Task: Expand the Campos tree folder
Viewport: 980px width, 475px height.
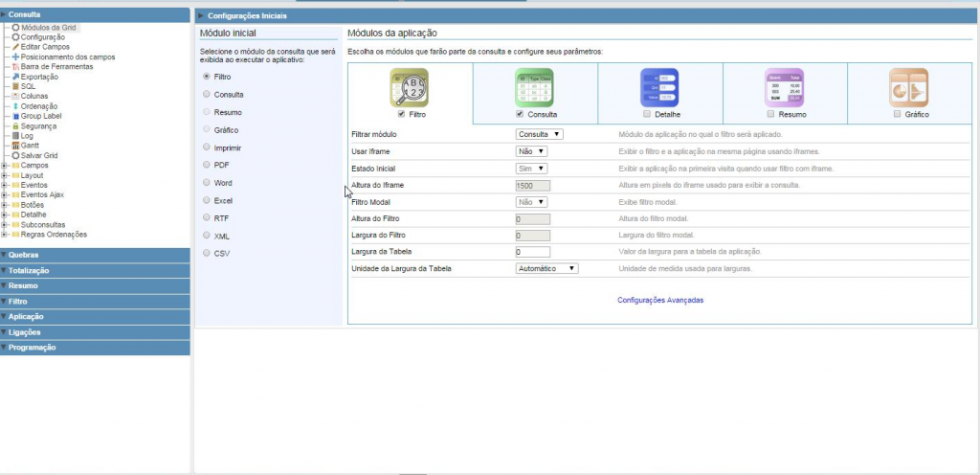Action: point(6,166)
